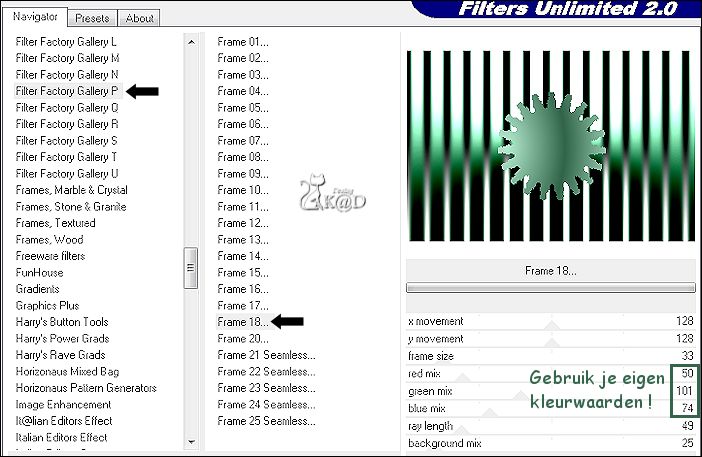Select Frame 06 filter
The image size is (702, 457).
click(x=243, y=124)
